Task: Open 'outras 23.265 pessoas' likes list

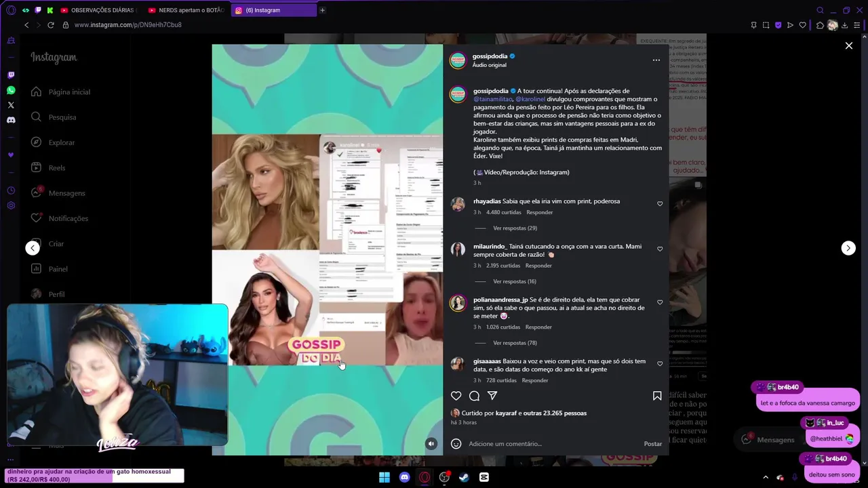Action: point(555,413)
